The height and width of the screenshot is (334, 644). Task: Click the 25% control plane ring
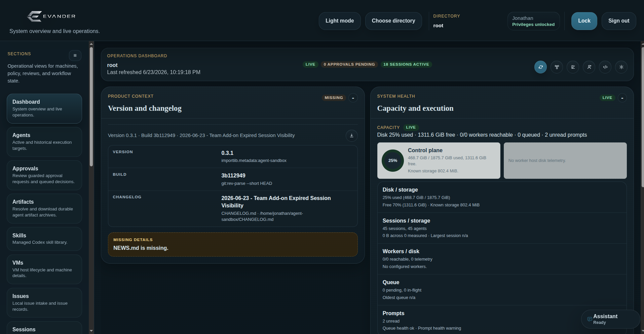pos(392,161)
